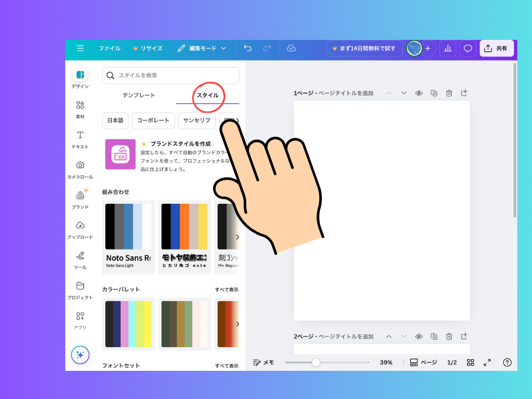Viewport: 532px width, 399px height.
Task: Toggle visibility of page 2
Action: click(419, 336)
